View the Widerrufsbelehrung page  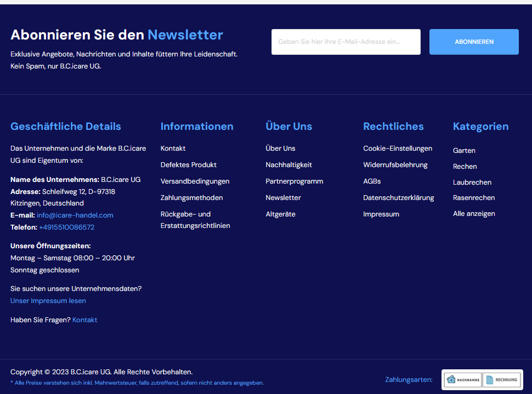point(395,165)
